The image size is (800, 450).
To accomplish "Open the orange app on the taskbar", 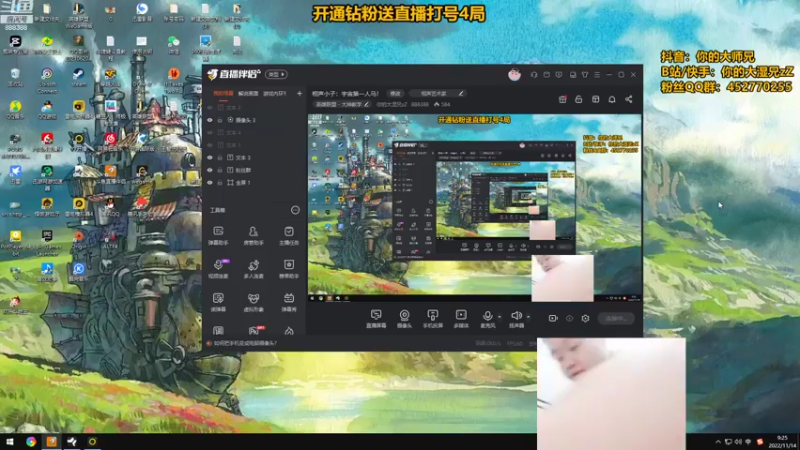I will coord(52,442).
